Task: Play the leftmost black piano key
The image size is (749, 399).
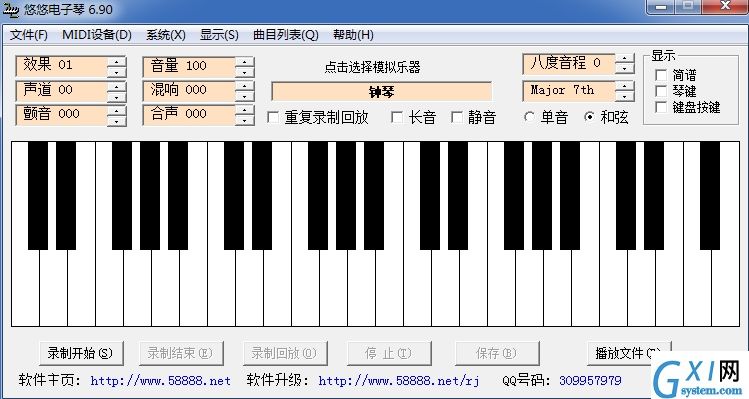Action: (38, 195)
